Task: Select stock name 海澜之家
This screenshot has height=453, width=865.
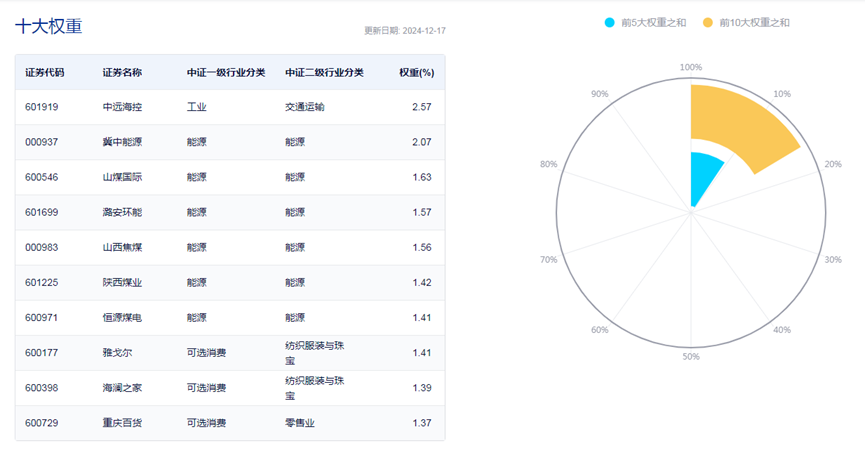Action: coord(122,388)
